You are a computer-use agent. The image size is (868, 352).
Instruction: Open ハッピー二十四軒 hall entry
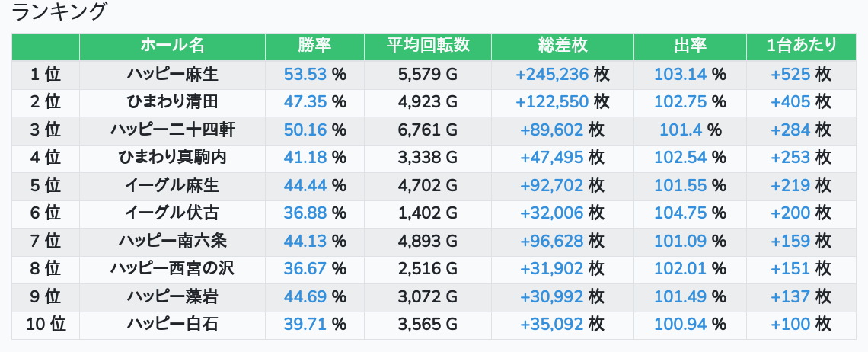tap(172, 130)
